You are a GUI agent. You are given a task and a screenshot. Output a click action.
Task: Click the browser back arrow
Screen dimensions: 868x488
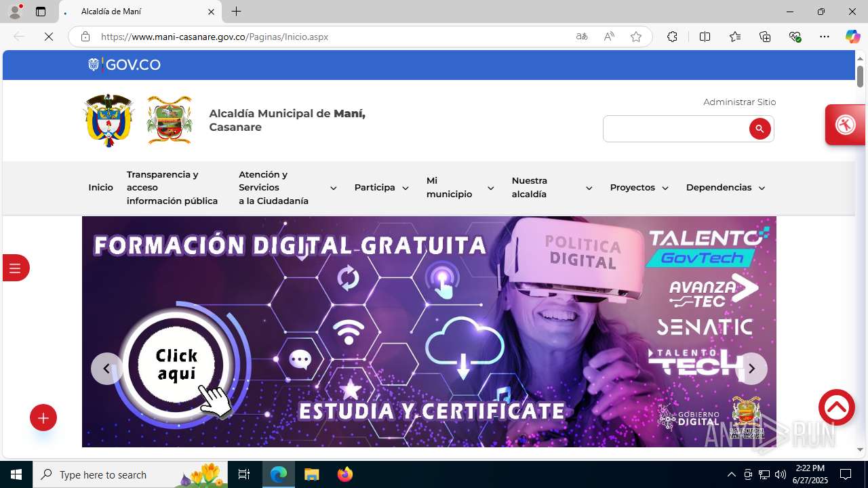click(x=19, y=37)
